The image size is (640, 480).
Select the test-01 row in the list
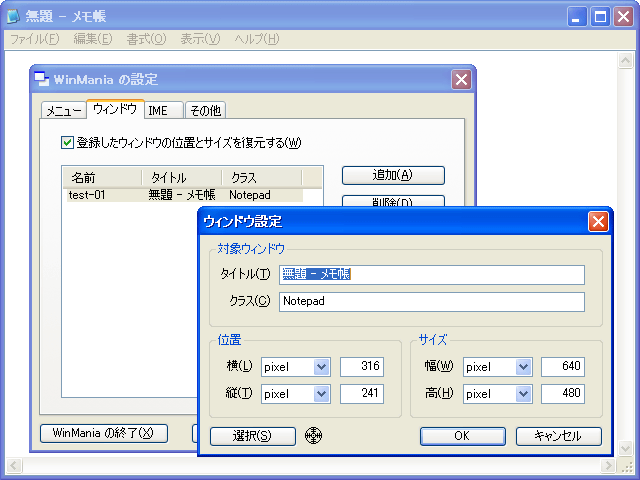pos(185,195)
